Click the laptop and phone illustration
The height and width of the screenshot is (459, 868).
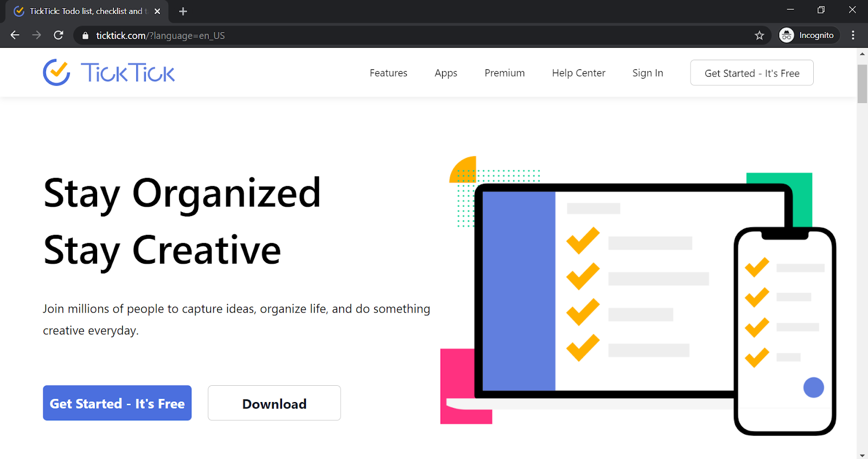click(638, 295)
